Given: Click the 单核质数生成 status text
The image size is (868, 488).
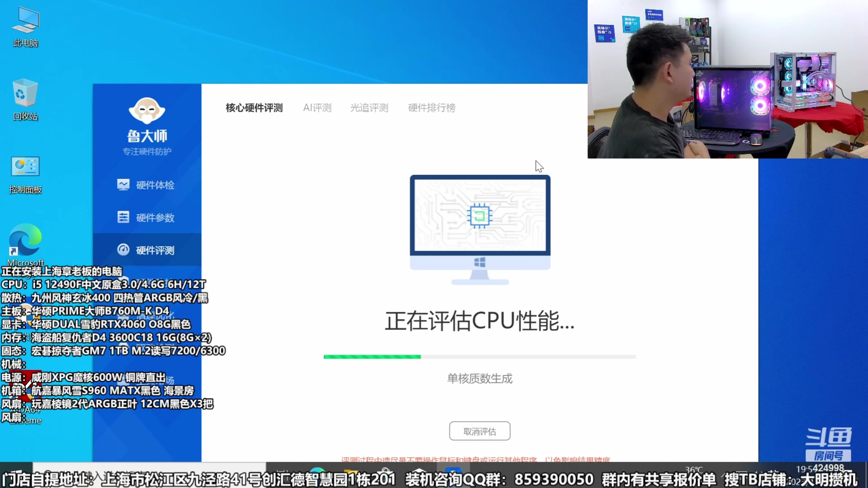Looking at the screenshot, I should [479, 379].
